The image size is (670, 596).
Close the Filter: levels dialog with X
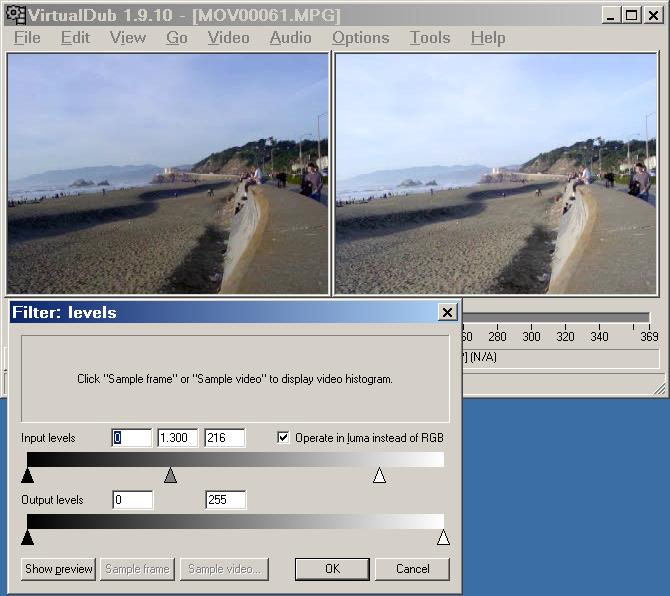tap(447, 312)
